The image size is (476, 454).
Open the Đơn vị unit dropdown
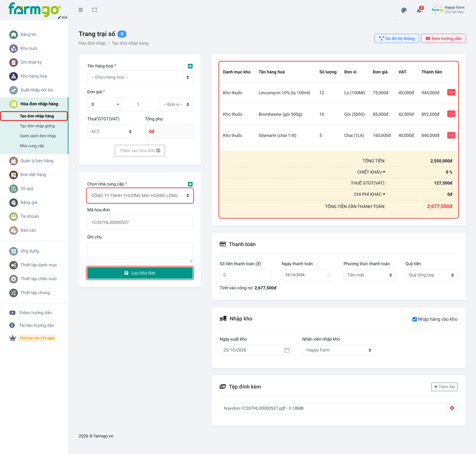[176, 104]
